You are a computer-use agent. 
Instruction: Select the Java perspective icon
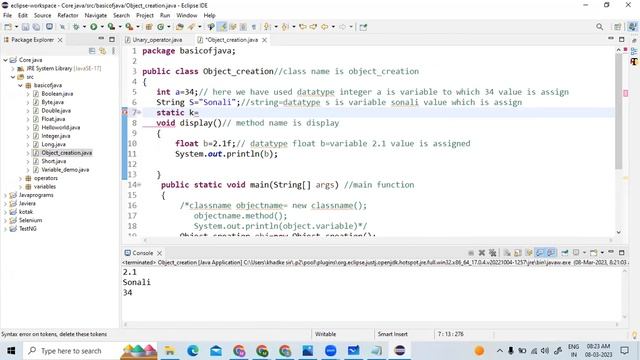pyautogui.click(x=632, y=27)
